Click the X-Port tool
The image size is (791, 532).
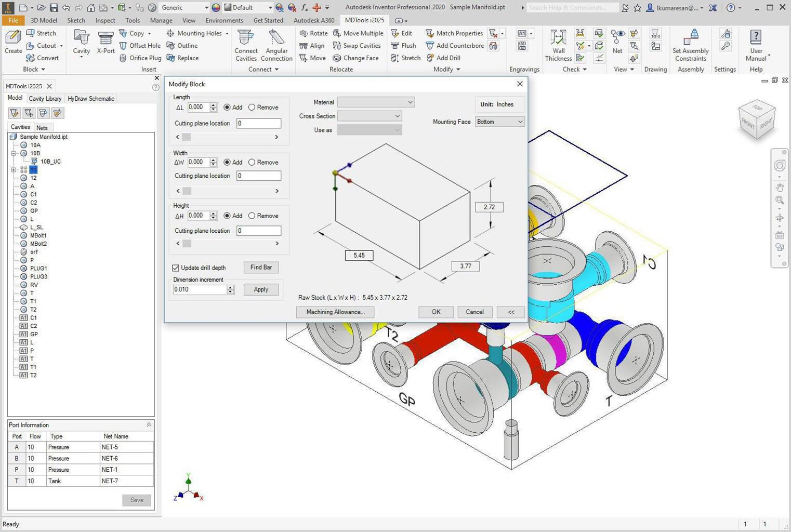106,42
